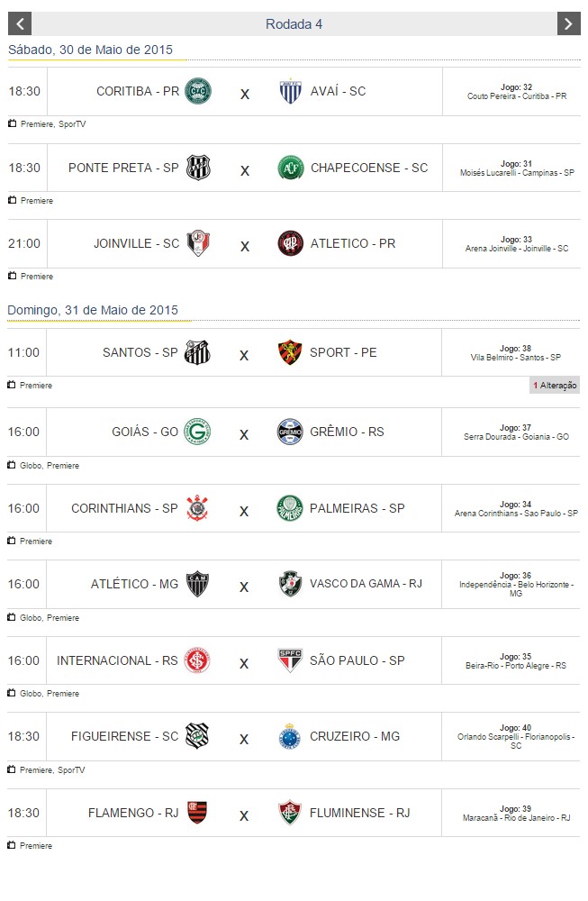Select the Sábado, 30 de Maio heading

click(x=90, y=50)
